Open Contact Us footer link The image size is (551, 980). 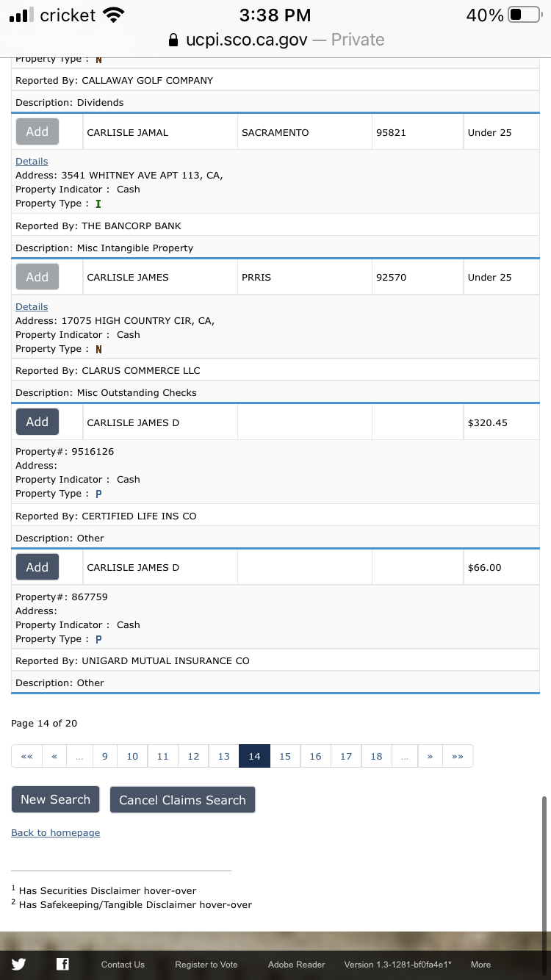[x=123, y=965]
